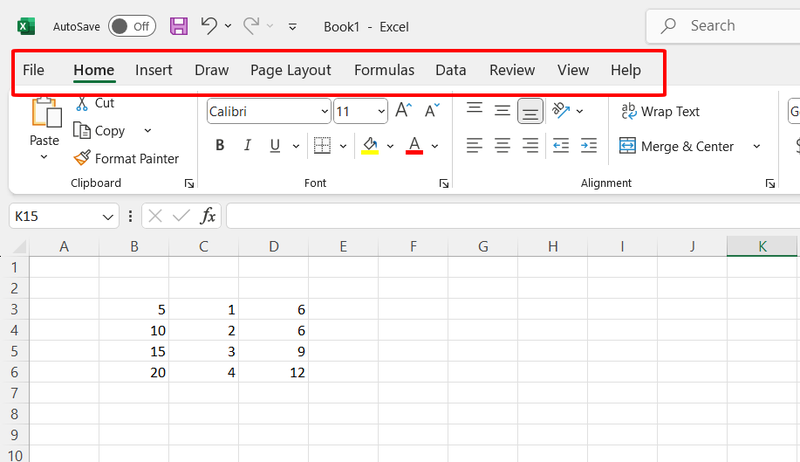Click the Undo arrow icon
This screenshot has width=800, height=462.
(x=209, y=25)
